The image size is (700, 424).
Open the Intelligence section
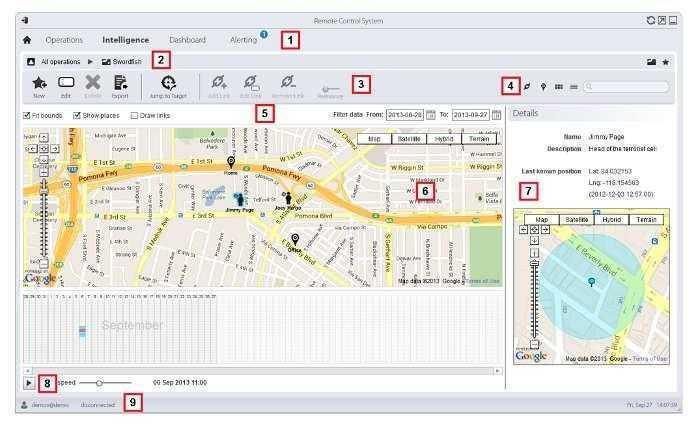pos(125,40)
